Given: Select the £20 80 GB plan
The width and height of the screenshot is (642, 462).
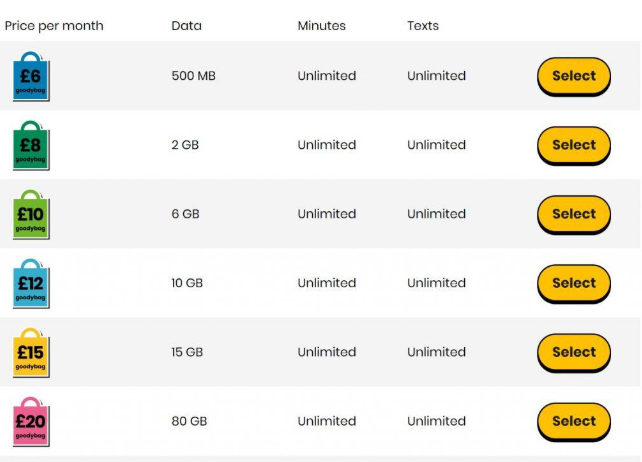Looking at the screenshot, I should [x=574, y=422].
